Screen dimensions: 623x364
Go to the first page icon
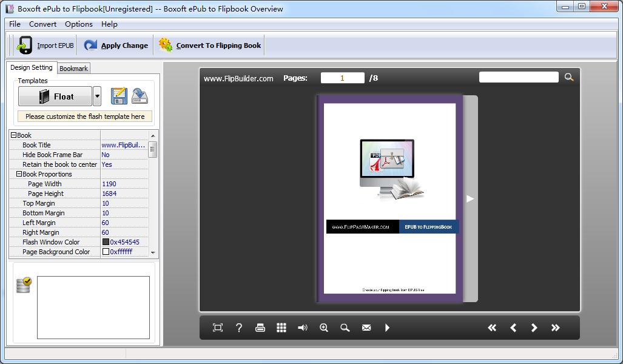tap(492, 328)
